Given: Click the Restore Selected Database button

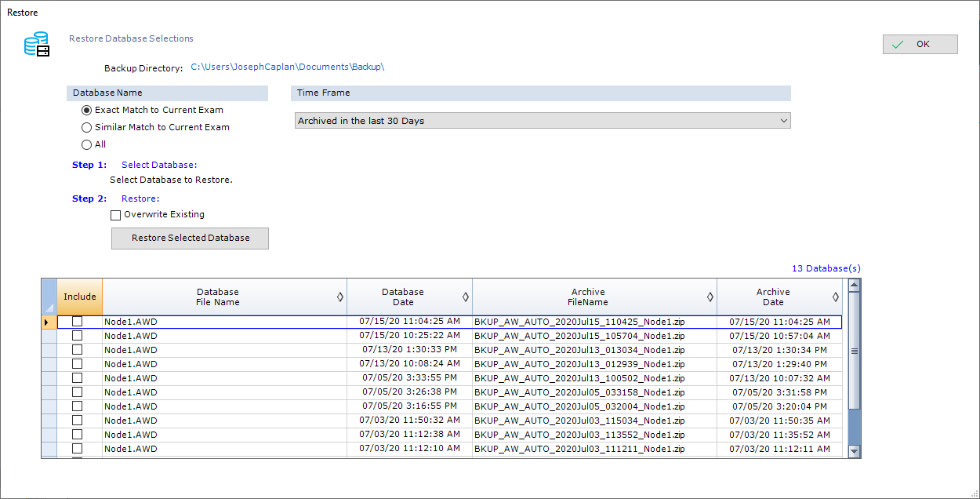Looking at the screenshot, I should (190, 239).
